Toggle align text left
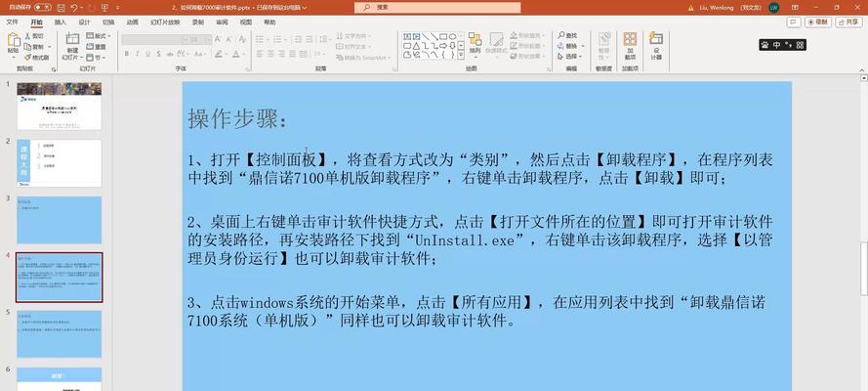The height and width of the screenshot is (391, 868). [x=259, y=54]
